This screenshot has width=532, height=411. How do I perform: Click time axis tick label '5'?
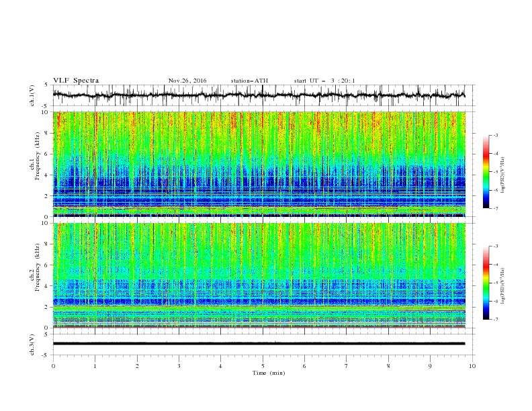[x=263, y=366]
